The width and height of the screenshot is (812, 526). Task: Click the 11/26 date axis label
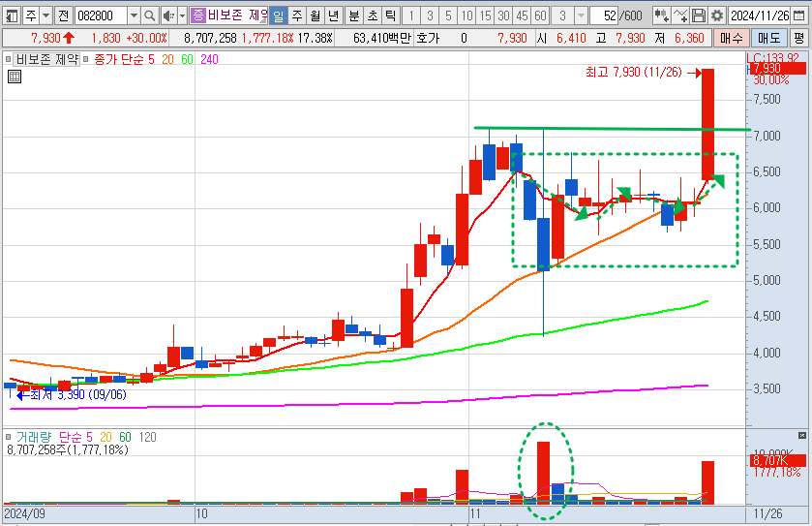coord(768,514)
